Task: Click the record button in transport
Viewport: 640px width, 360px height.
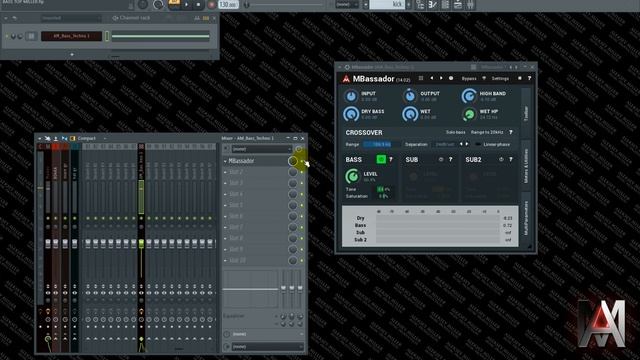Action: (211, 4)
